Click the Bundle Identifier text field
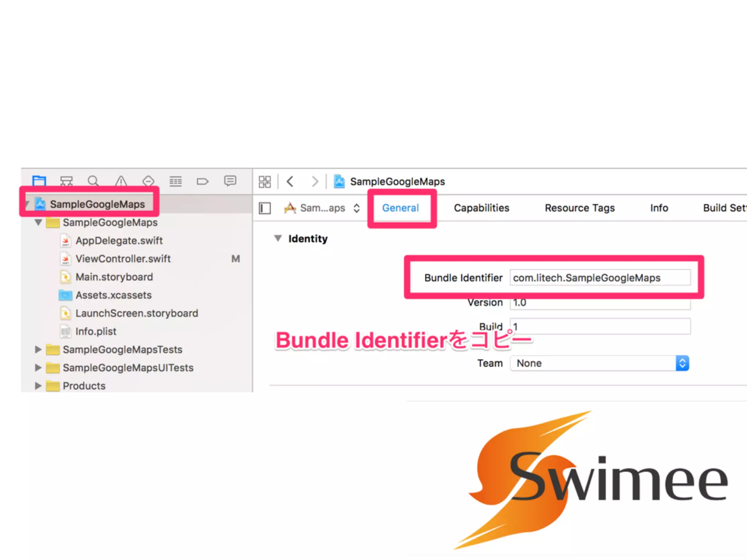 pyautogui.click(x=600, y=278)
